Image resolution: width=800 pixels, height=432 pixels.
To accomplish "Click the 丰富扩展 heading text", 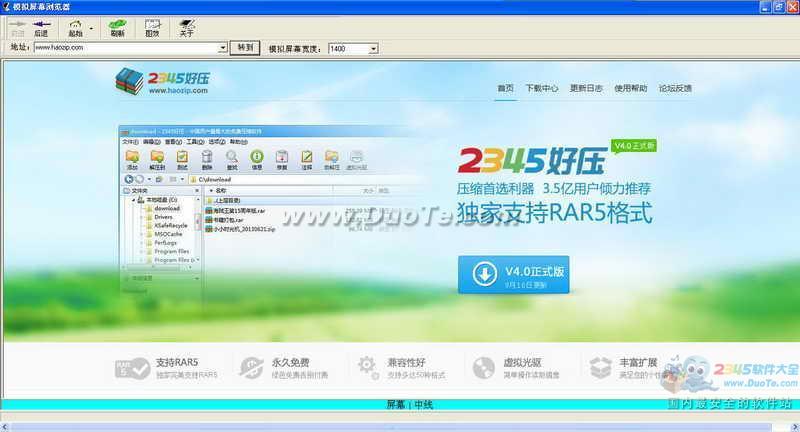I will pyautogui.click(x=638, y=363).
